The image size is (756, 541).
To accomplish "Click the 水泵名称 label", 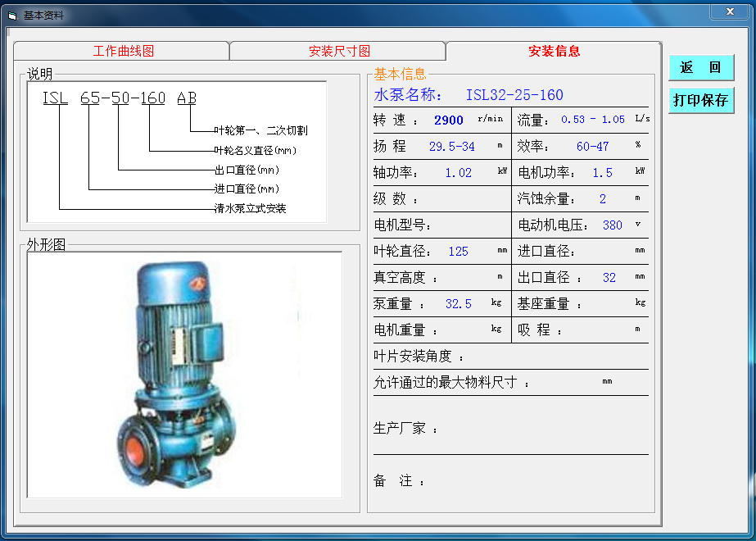I will (x=407, y=95).
